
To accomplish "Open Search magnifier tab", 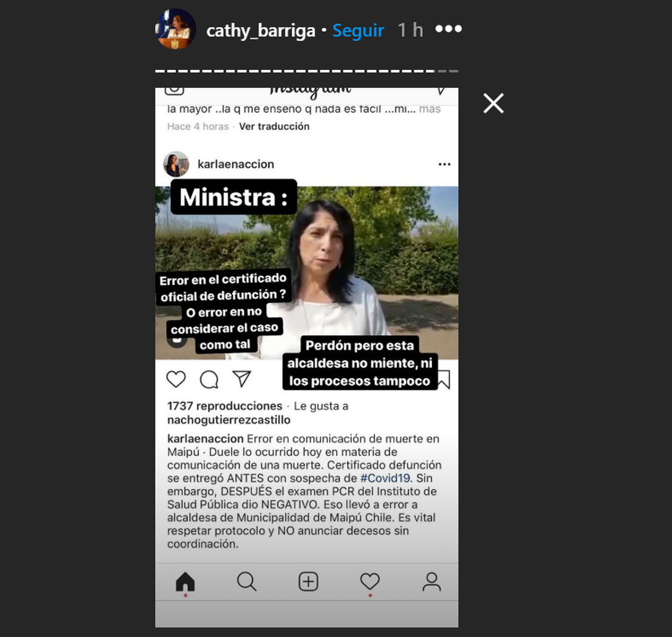I will [x=247, y=582].
